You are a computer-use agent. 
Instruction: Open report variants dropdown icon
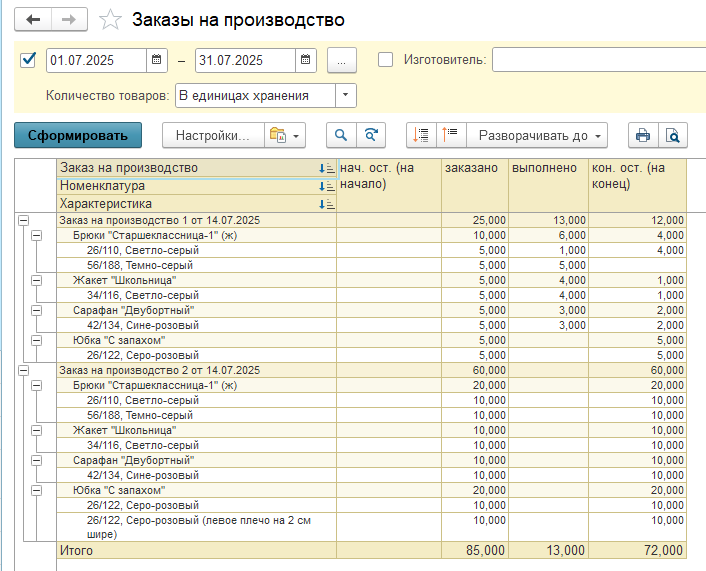[285, 135]
